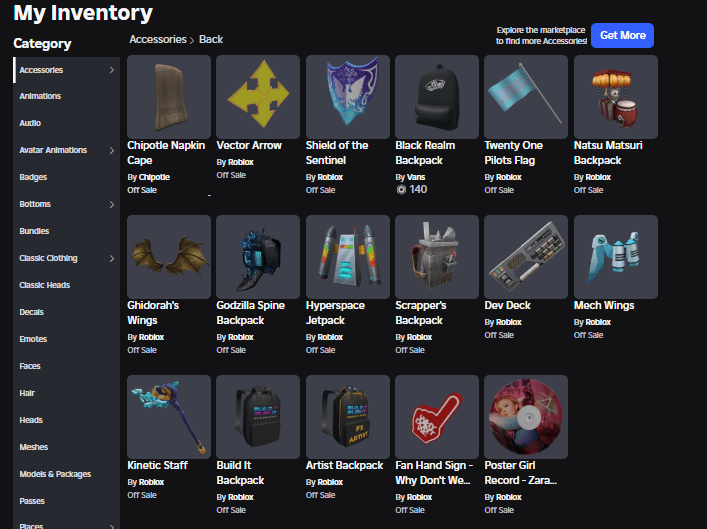Open the Vector Arrow item thumbnail

click(258, 97)
